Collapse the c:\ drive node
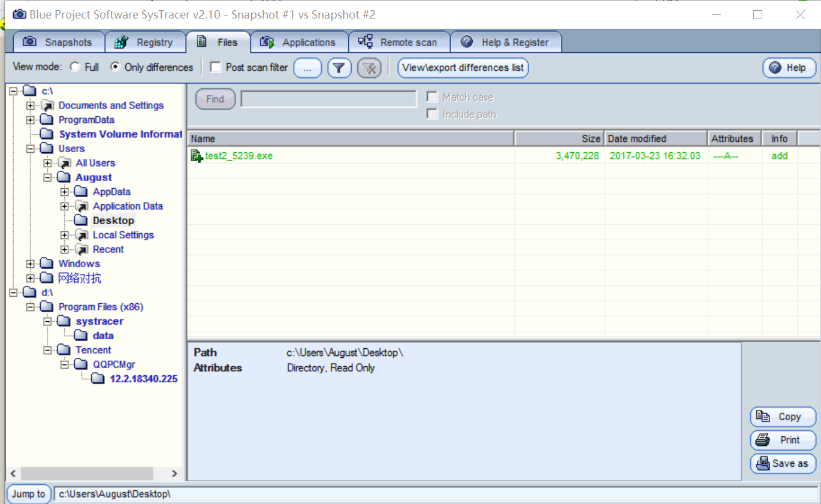 [13, 91]
